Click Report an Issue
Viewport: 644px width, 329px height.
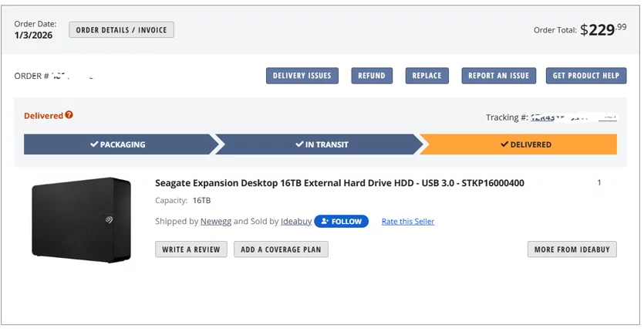(x=498, y=76)
